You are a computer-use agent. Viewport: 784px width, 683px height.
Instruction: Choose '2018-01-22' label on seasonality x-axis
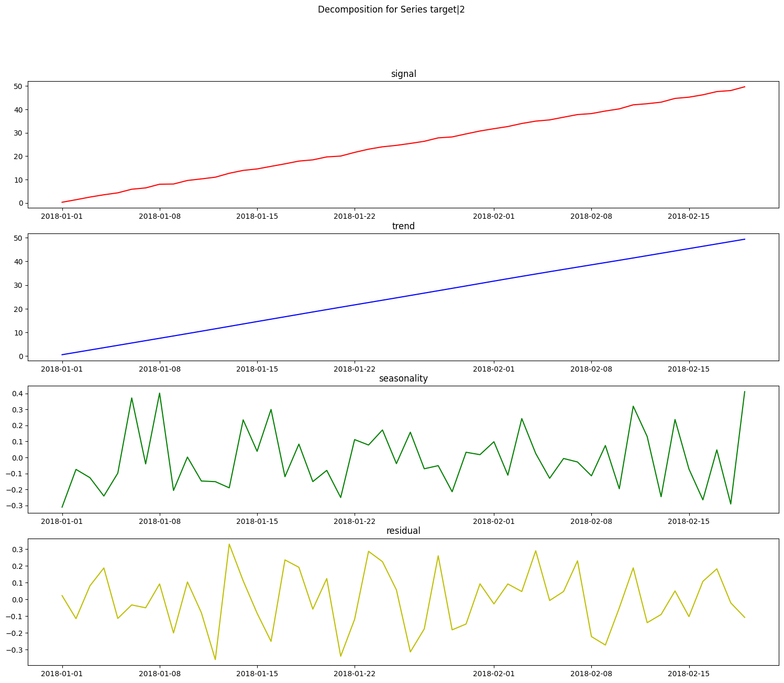pyautogui.click(x=355, y=521)
